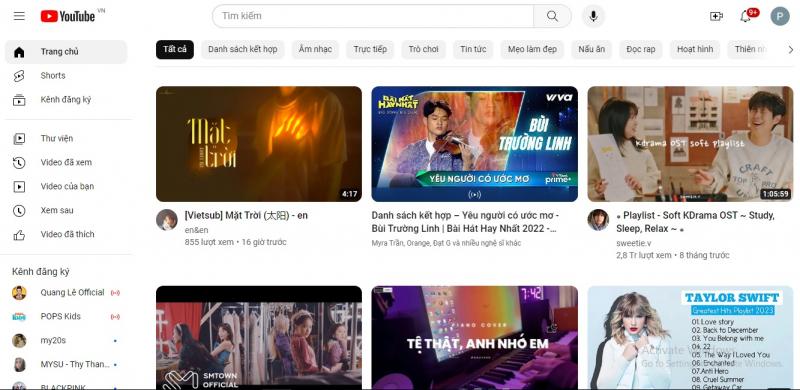This screenshot has width=800, height=390.
Task: Click sweetie.v channel avatar
Action: click(598, 220)
